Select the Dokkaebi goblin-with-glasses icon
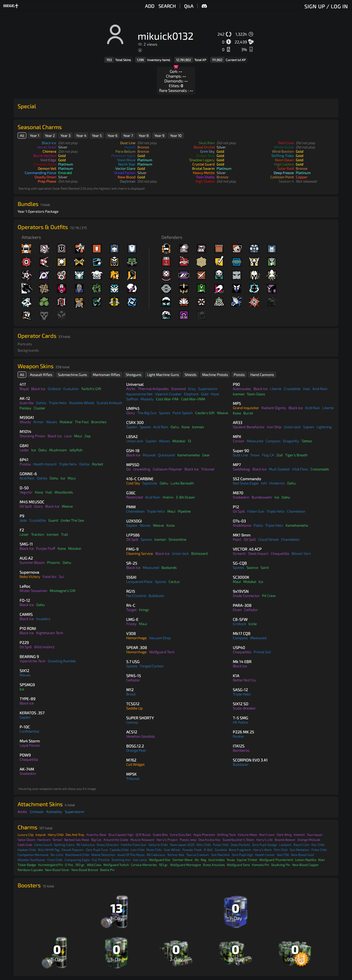352x980 pixels. [x=97, y=276]
